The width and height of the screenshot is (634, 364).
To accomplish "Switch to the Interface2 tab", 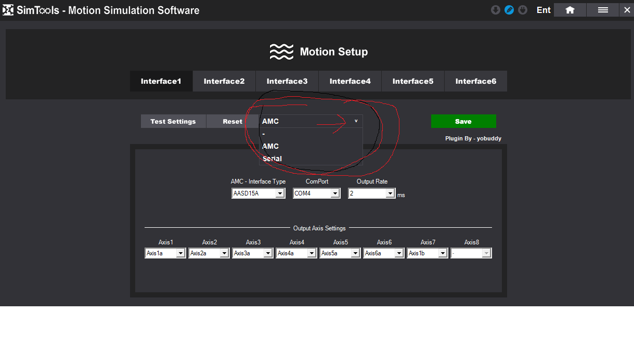I will pos(224,81).
